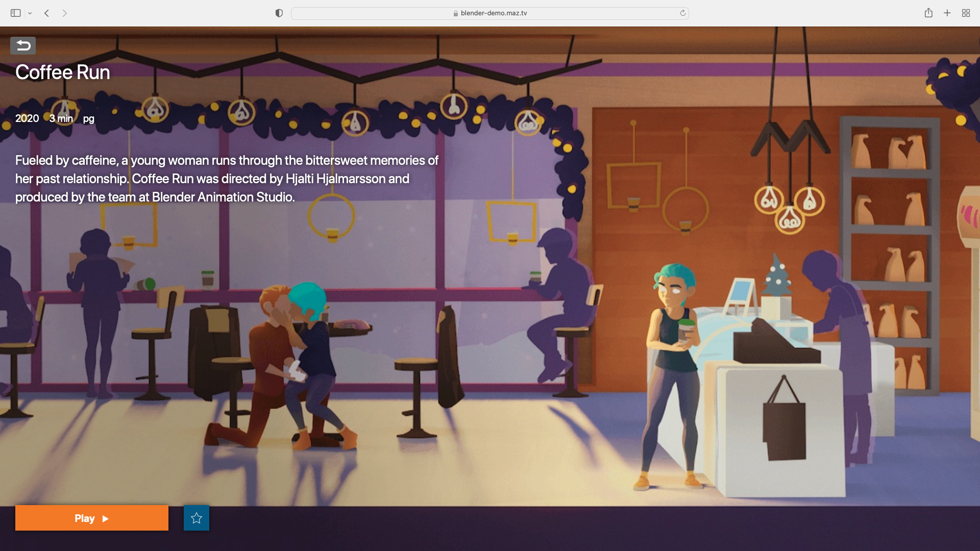Click the film description paragraph
The image size is (980, 551).
pyautogui.click(x=227, y=179)
